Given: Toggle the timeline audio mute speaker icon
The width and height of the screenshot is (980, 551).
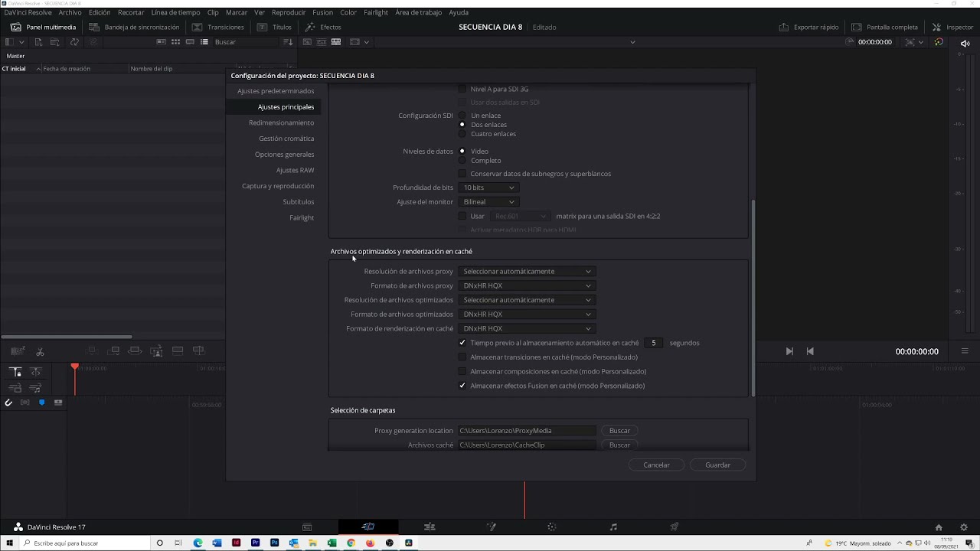Looking at the screenshot, I should (x=965, y=43).
